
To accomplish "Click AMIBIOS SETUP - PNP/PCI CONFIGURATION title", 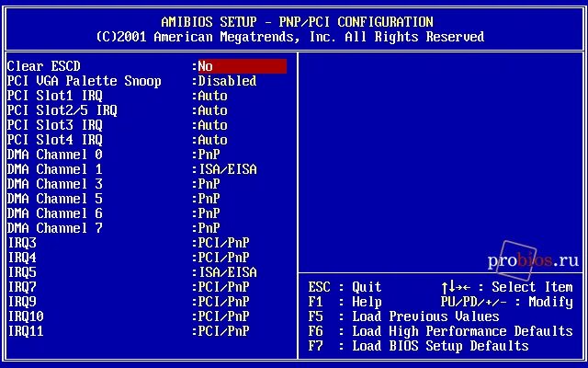I will 297,22.
